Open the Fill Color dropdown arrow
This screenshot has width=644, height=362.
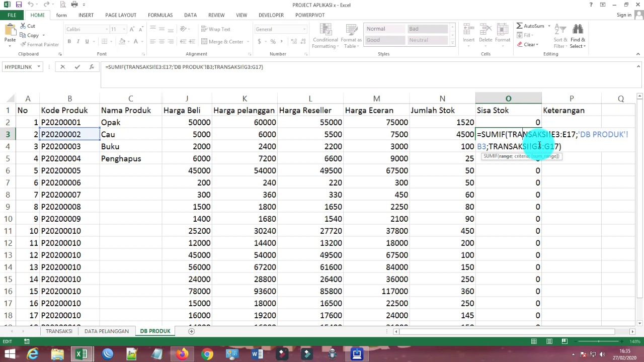click(128, 42)
